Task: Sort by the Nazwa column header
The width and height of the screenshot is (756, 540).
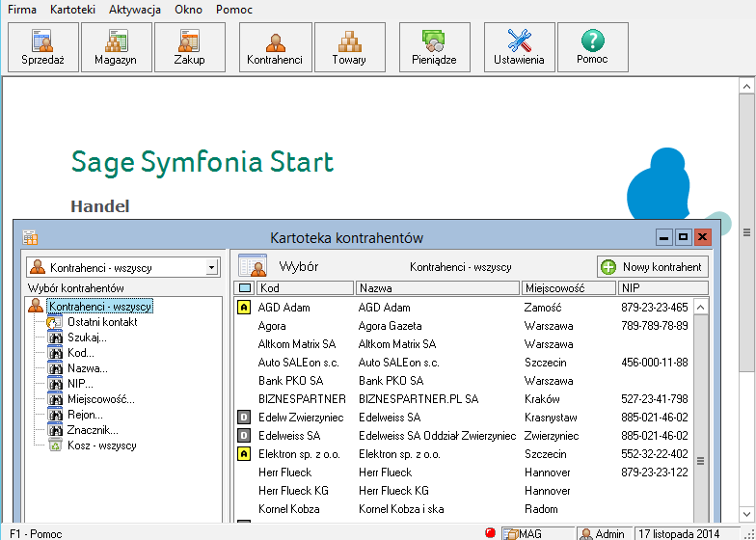Action: point(438,287)
